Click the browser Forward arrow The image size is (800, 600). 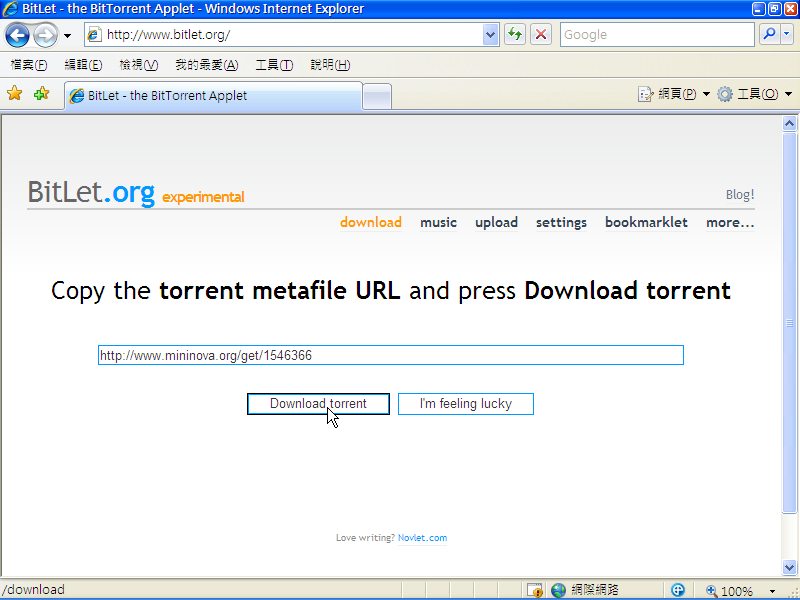click(x=45, y=35)
